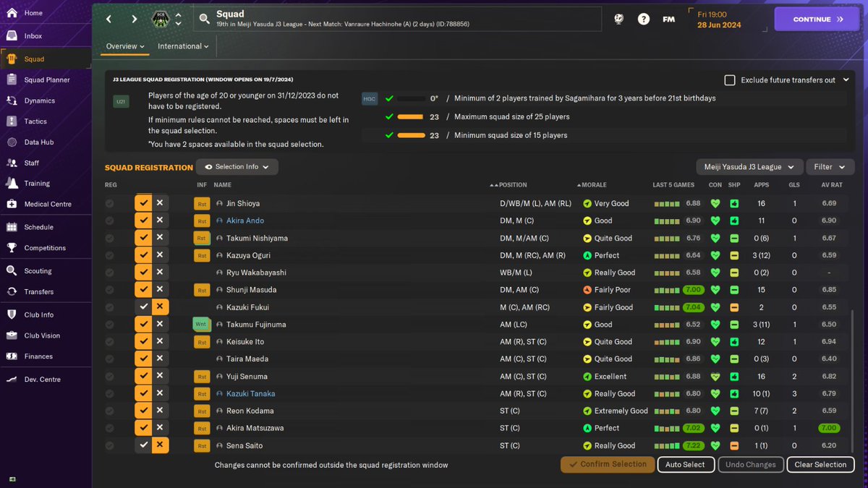Enable Exclude future transfers out checkbox
The image size is (868, 488).
[730, 80]
